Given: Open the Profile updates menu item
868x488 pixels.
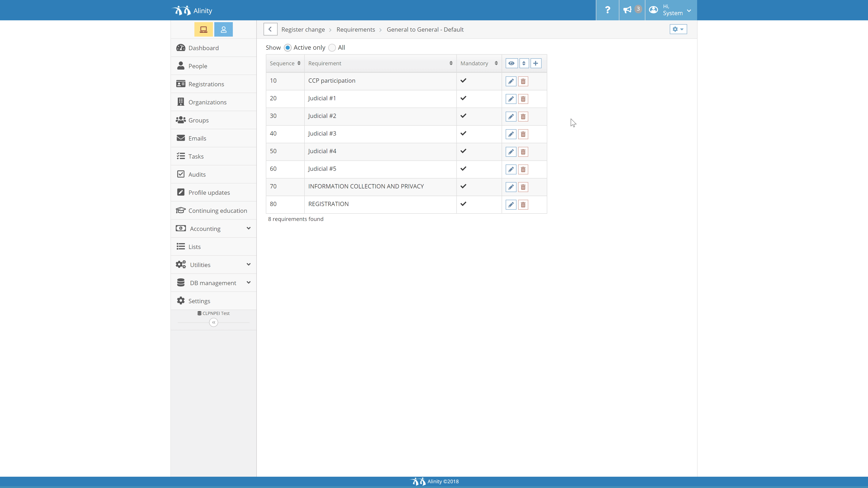Looking at the screenshot, I should point(213,193).
